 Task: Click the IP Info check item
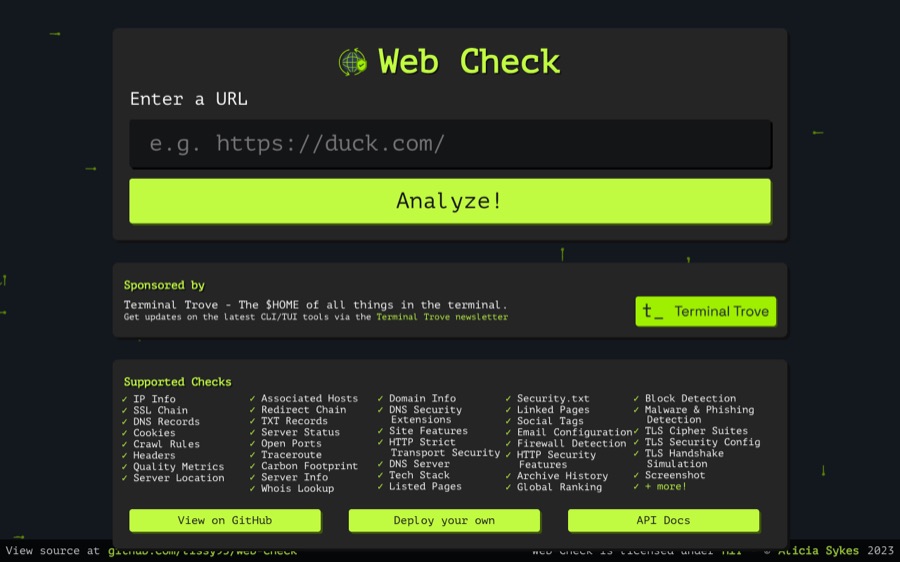click(x=154, y=399)
